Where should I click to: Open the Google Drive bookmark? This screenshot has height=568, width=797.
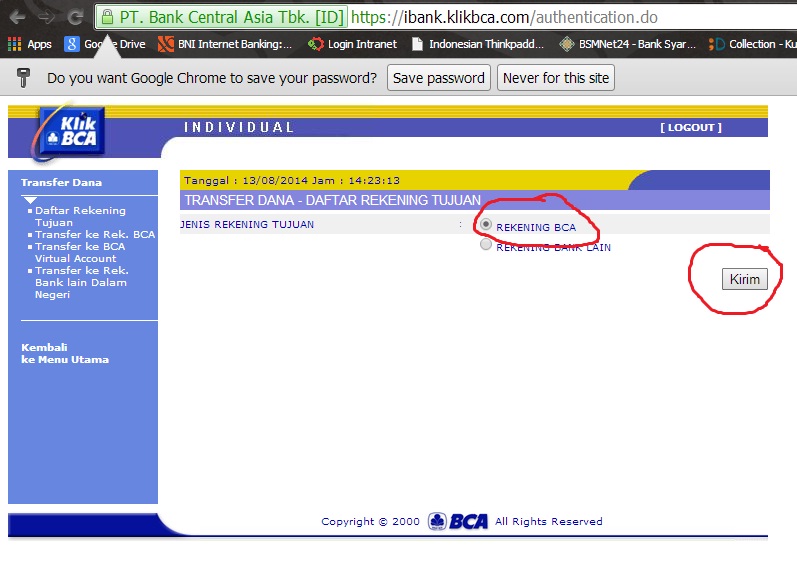pyautogui.click(x=105, y=44)
